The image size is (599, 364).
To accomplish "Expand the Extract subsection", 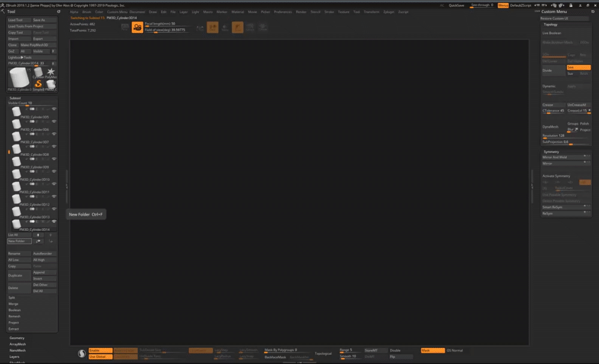I will coord(14,329).
